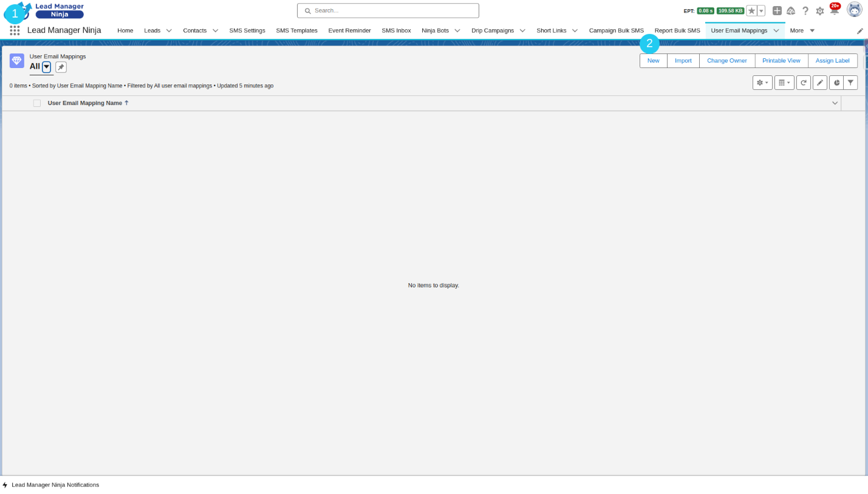Click the 0.08 s EPT badge

pos(705,11)
